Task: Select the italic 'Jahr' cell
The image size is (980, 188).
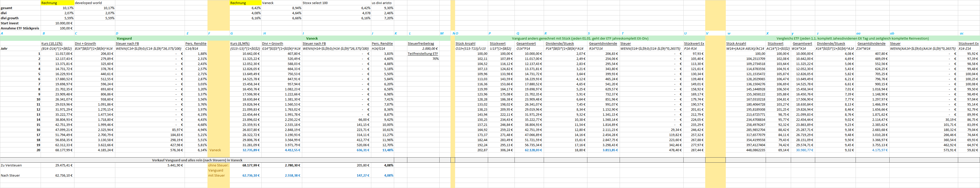Action: 4,49
